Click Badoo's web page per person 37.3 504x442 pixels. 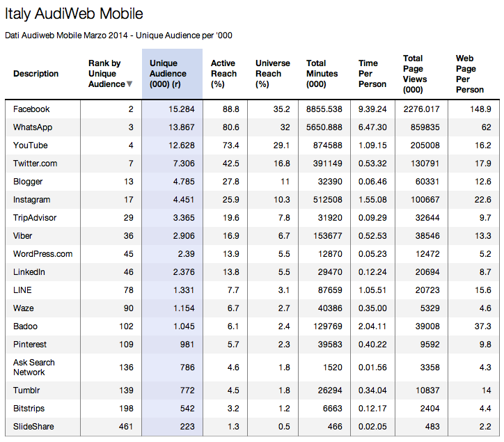pyautogui.click(x=483, y=326)
